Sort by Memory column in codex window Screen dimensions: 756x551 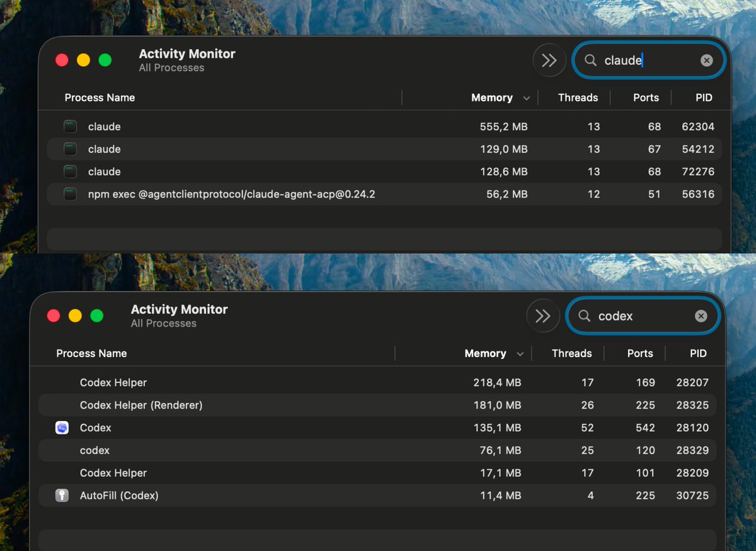[485, 353]
